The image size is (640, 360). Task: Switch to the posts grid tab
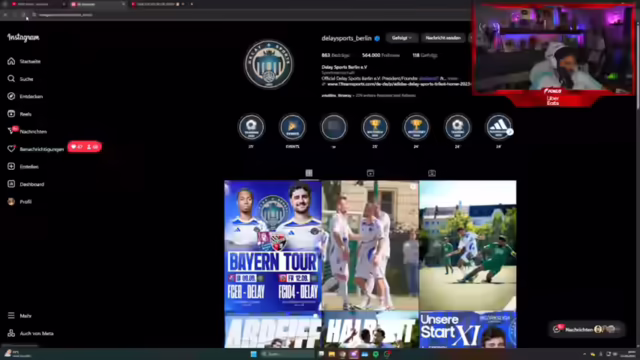click(309, 173)
